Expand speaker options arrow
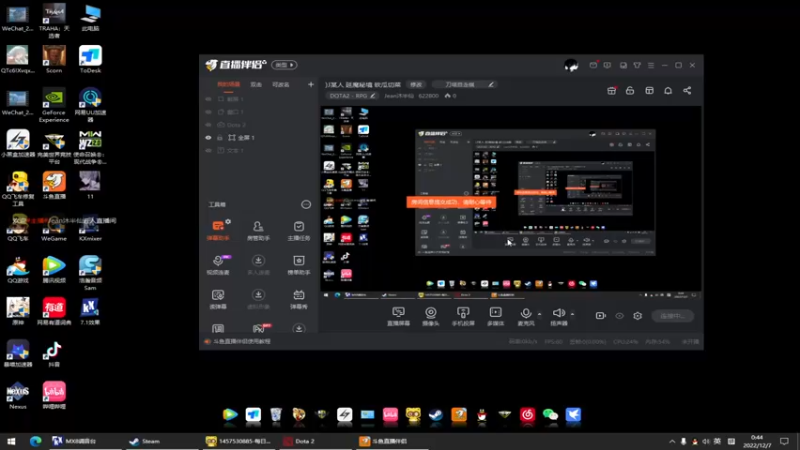800x450 pixels. pos(572,314)
